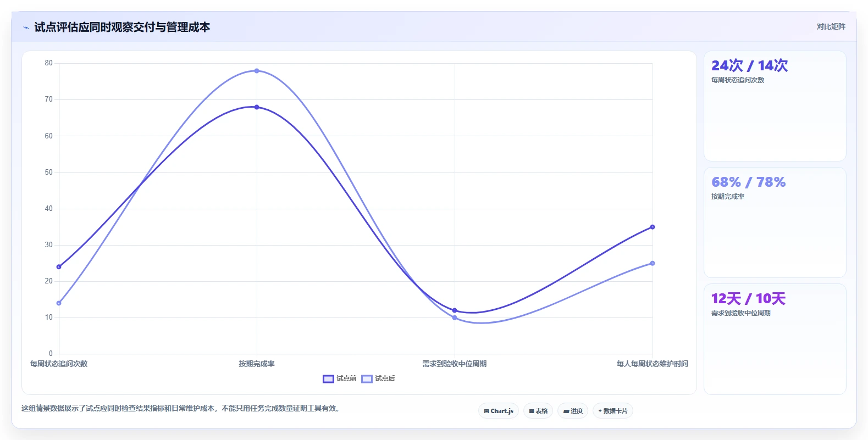Screen dimensions: 868x440
Task: Click the y-axis tick label 60
Action: [49, 136]
